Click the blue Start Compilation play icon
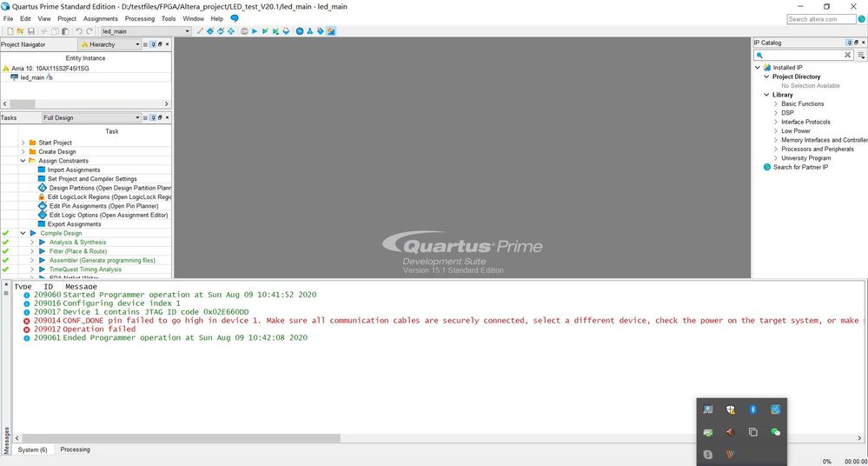 [255, 31]
